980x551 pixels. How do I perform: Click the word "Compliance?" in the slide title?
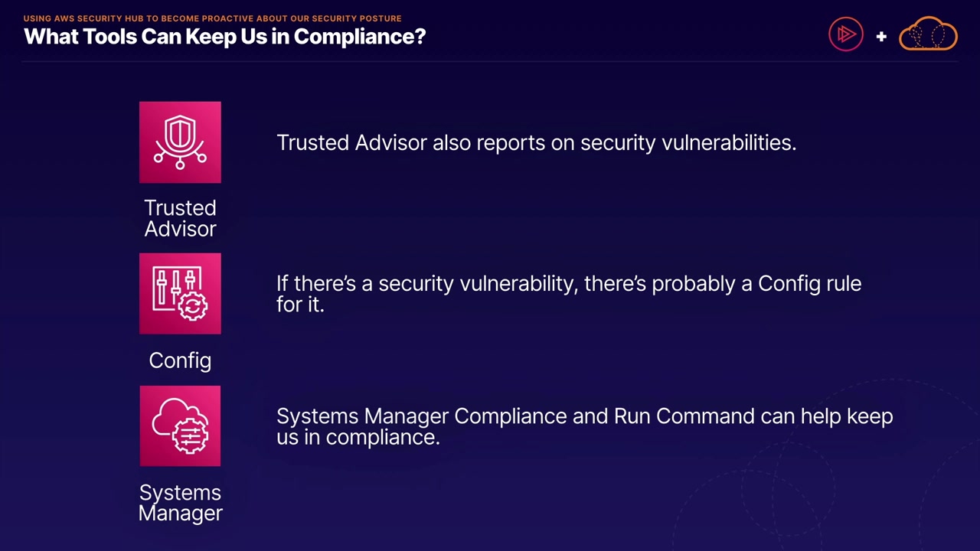pos(359,36)
